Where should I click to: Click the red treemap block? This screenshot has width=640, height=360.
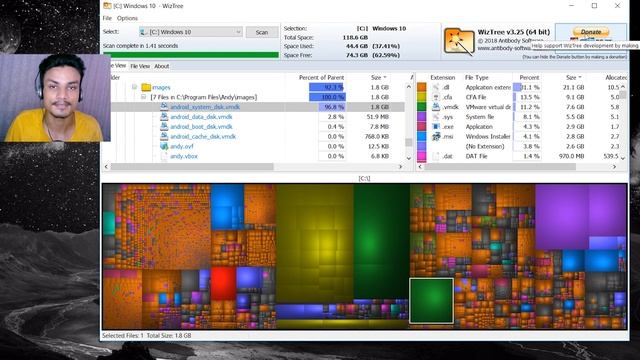[223, 283]
